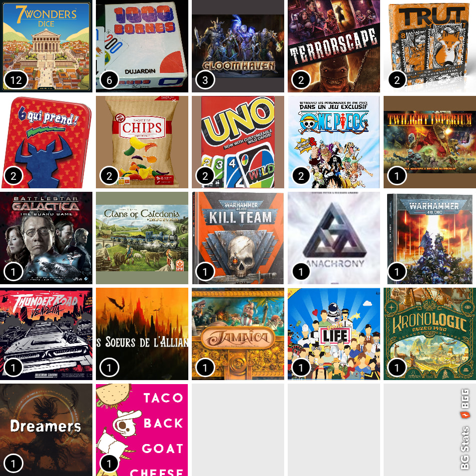The width and height of the screenshot is (476, 476).
Task: Open the Taco Back Goat Cheese cover
Action: (x=142, y=430)
